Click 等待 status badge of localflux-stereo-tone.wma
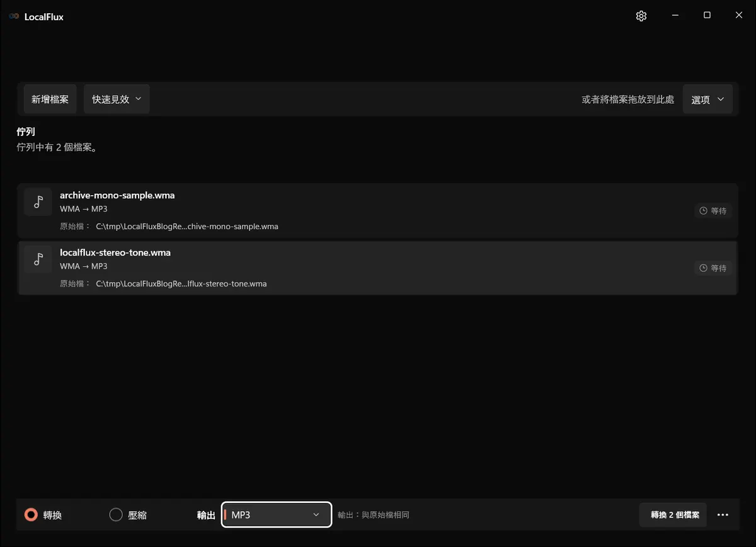 pyautogui.click(x=713, y=268)
